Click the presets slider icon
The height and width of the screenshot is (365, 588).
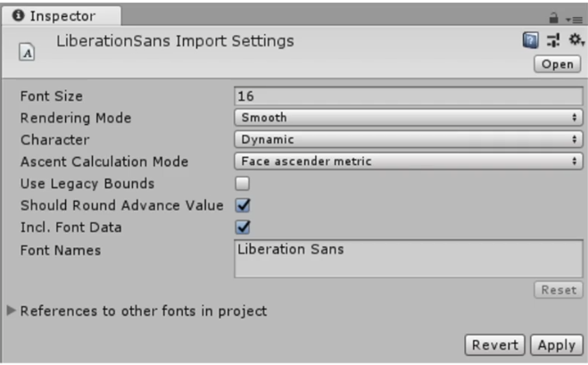click(551, 42)
